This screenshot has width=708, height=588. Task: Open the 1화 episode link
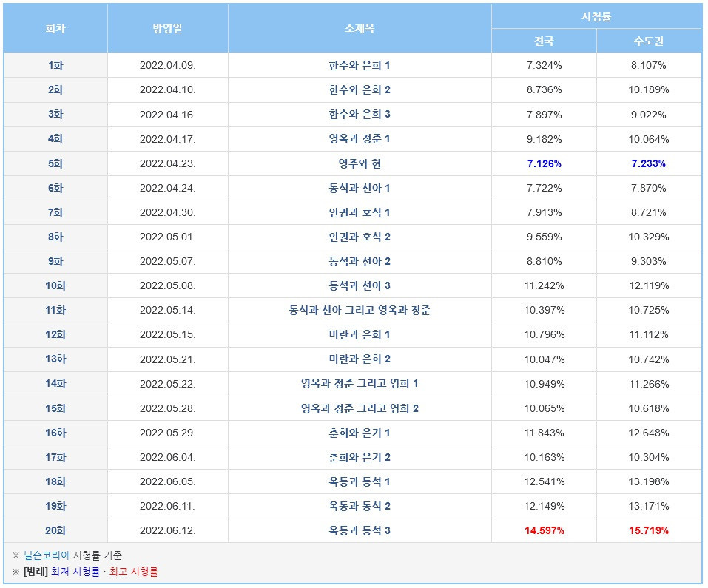(55, 65)
